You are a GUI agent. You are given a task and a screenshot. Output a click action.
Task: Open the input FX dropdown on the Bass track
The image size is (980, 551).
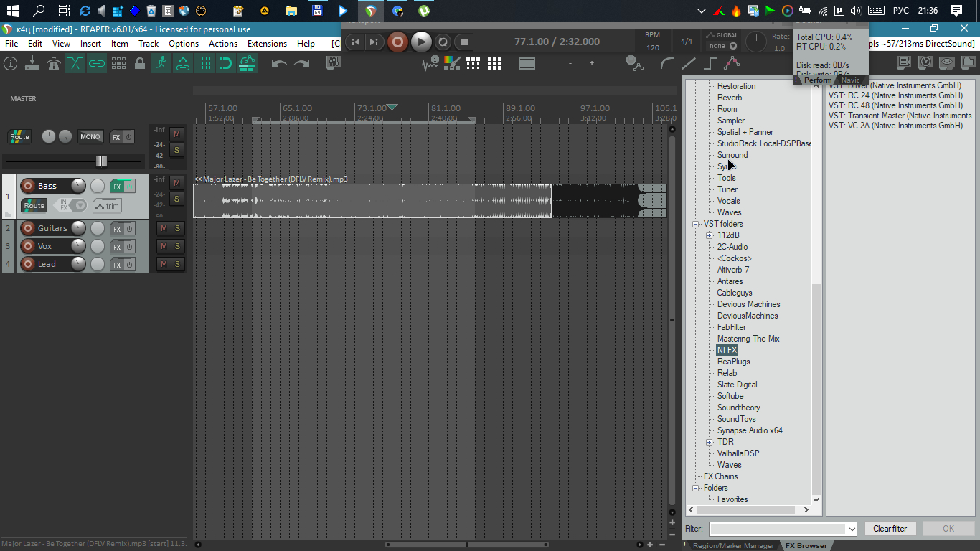point(80,206)
